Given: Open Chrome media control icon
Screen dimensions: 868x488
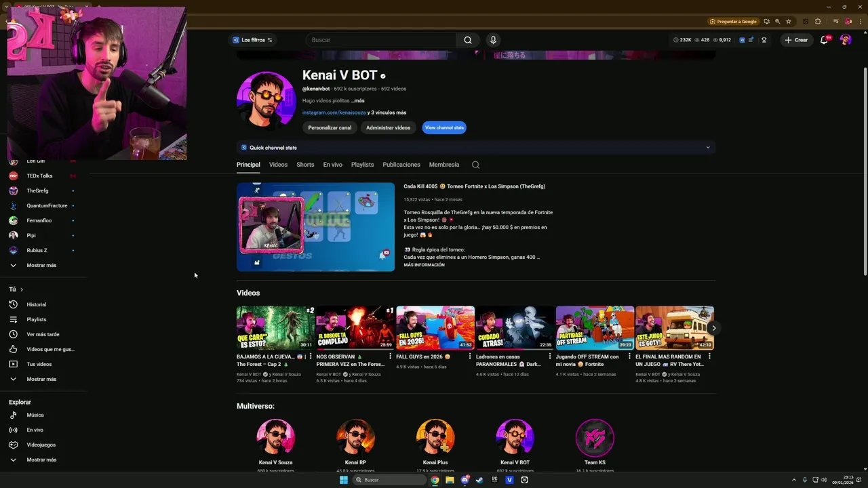Looking at the screenshot, I should click(x=836, y=21).
